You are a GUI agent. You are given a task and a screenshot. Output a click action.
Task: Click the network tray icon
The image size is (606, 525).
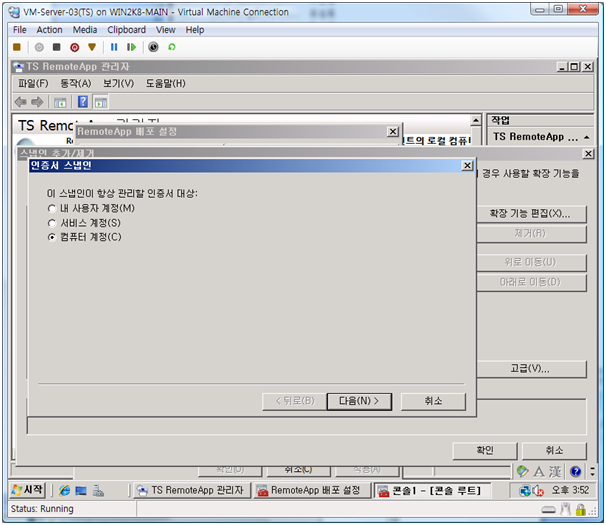pos(525,491)
